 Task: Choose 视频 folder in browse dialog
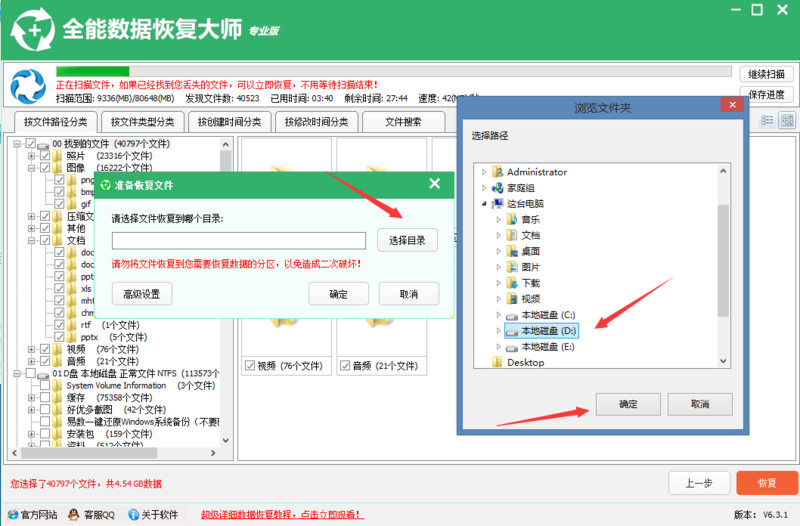[523, 298]
